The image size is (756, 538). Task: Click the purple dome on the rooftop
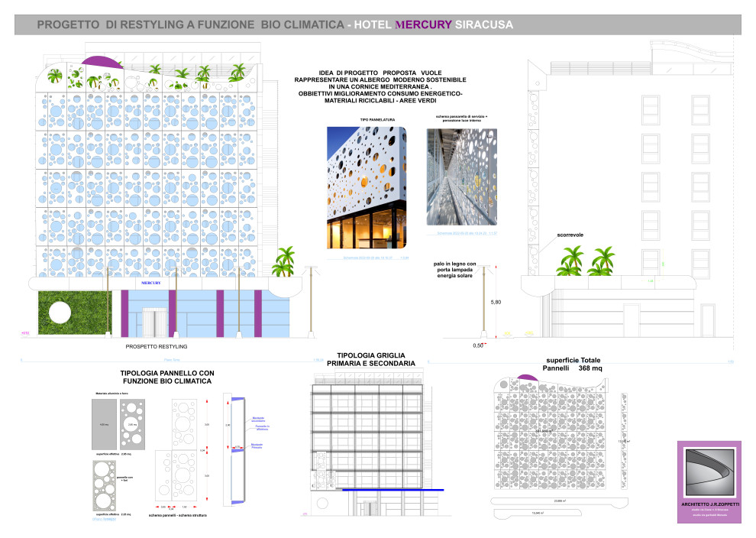point(100,61)
